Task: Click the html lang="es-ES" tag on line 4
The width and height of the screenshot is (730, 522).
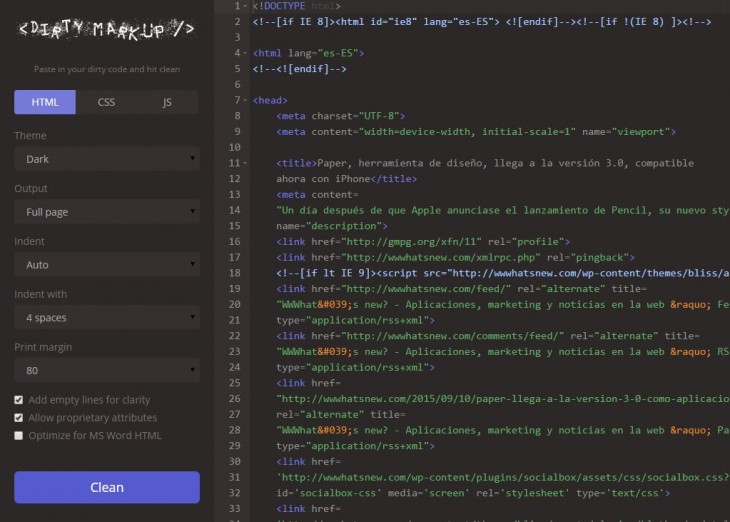Action: (x=308, y=53)
